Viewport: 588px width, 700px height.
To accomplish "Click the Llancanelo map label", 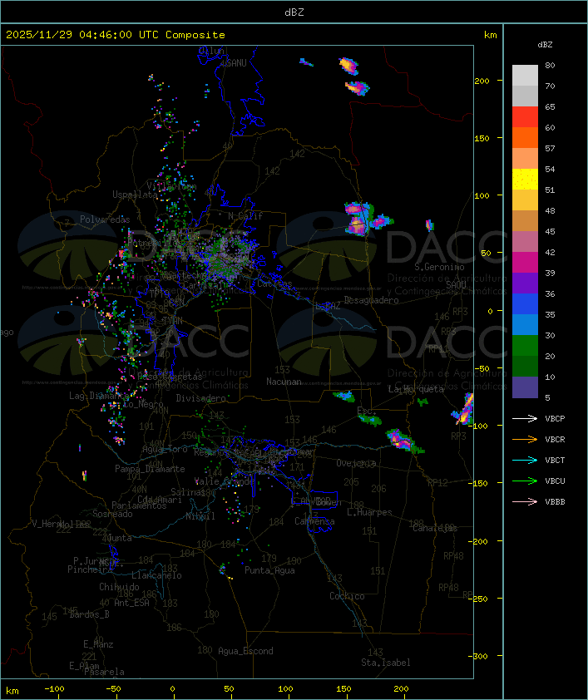I will pos(156,575).
